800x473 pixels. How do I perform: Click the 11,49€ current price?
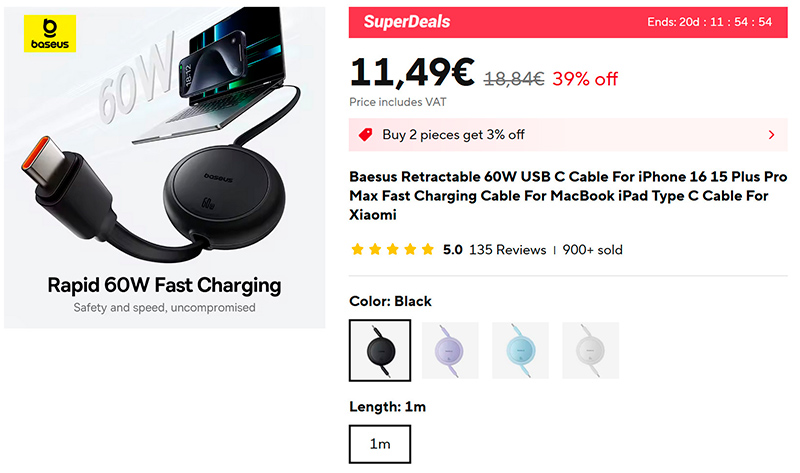[411, 72]
